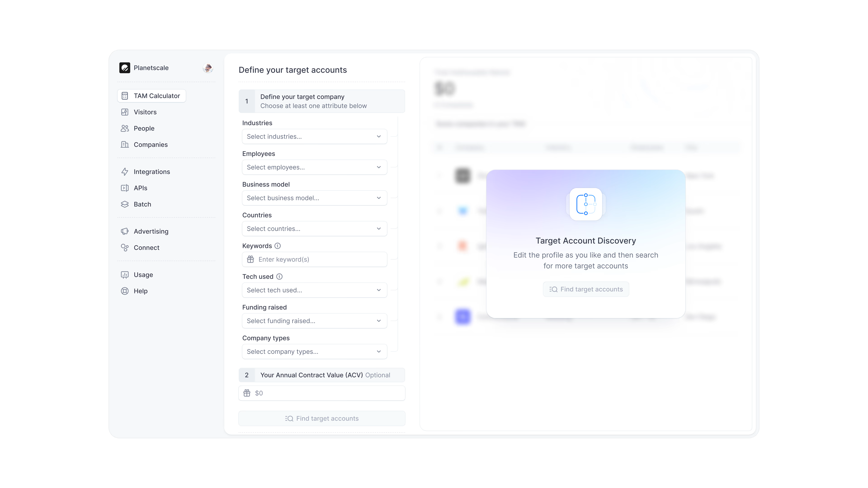Open the user avatar profile
The width and height of the screenshot is (868, 488).
click(x=208, y=68)
